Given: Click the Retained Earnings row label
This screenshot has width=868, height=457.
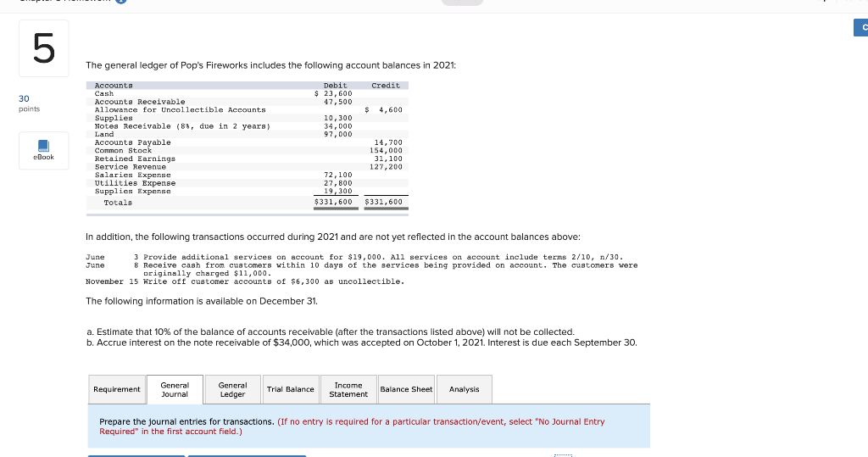Looking at the screenshot, I should [x=135, y=159].
